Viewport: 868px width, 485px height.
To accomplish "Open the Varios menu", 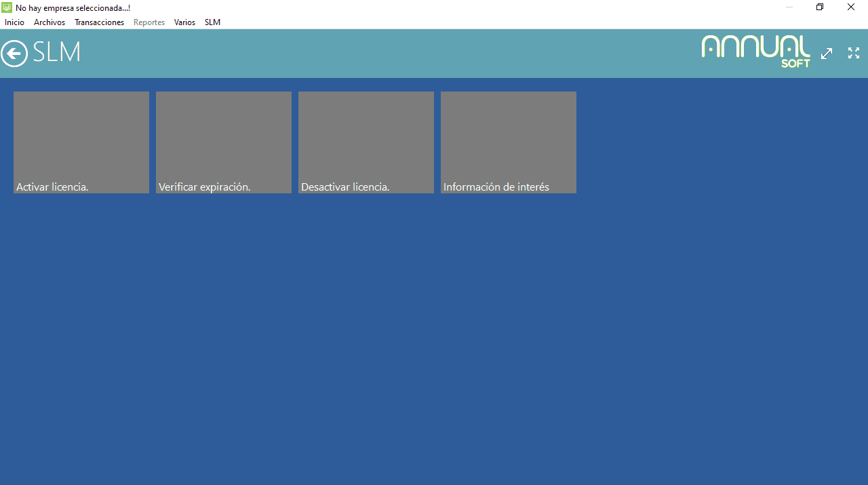I will tap(184, 22).
